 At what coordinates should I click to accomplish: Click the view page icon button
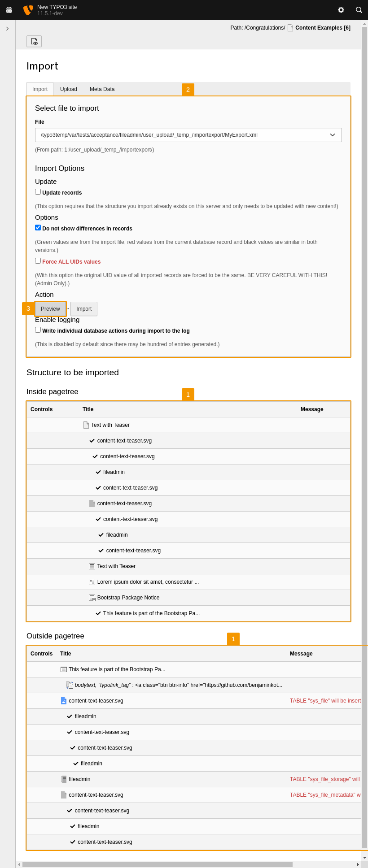click(x=34, y=41)
